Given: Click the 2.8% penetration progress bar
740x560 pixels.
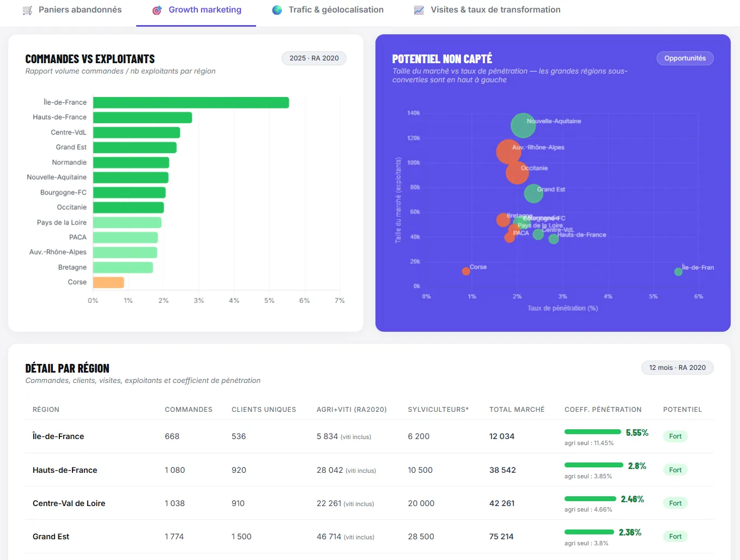Looking at the screenshot, I should [x=594, y=465].
